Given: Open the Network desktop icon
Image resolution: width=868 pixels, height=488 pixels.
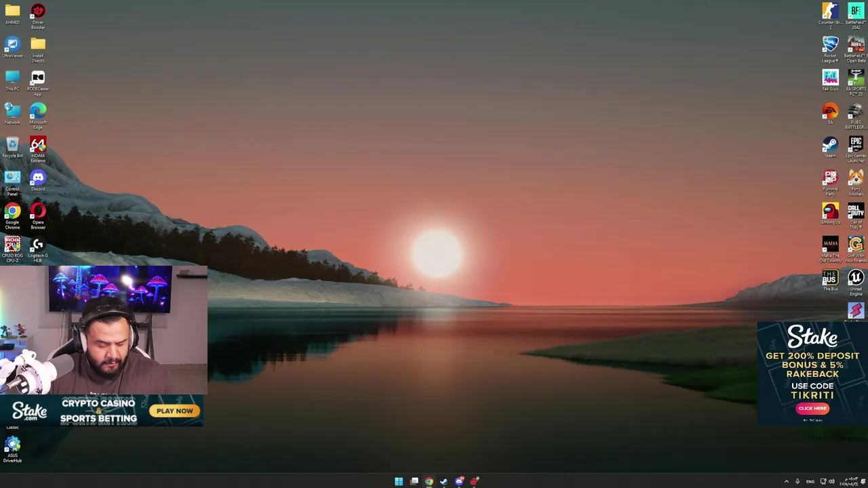Looking at the screenshot, I should click(x=12, y=114).
